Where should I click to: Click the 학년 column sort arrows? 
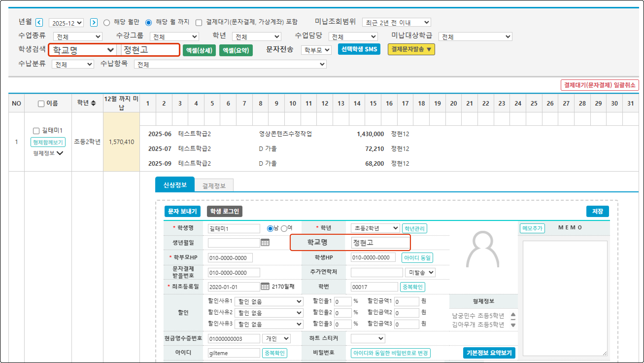[93, 103]
